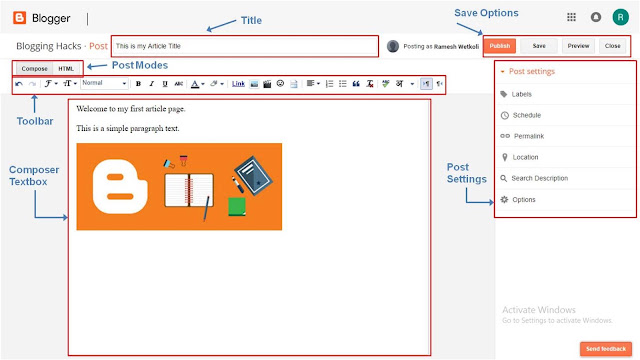Toggle bold formatting
This screenshot has width=640, height=360.
point(138,84)
